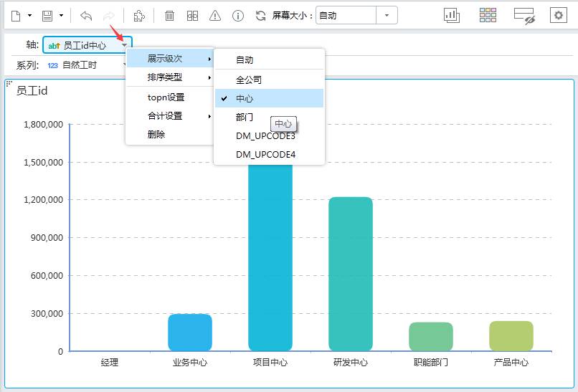Open the settings gear icon
Screen dimensions: 578x392
click(559, 16)
